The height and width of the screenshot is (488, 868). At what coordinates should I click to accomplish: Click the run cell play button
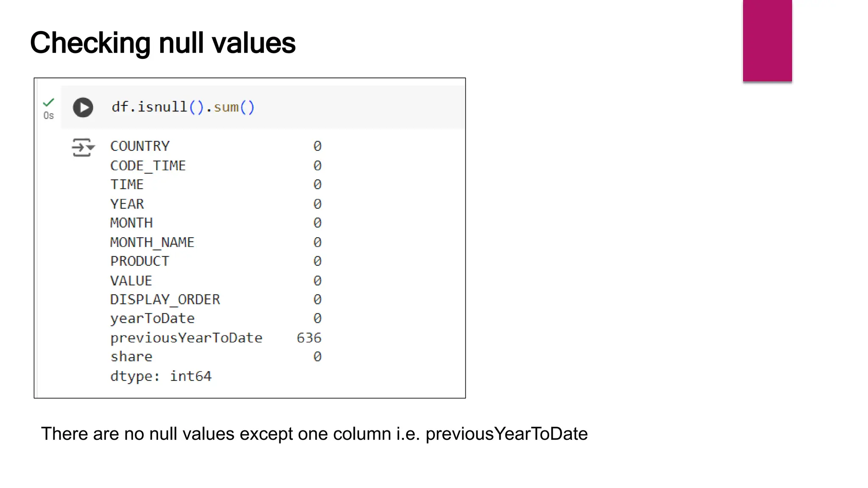[x=83, y=107]
